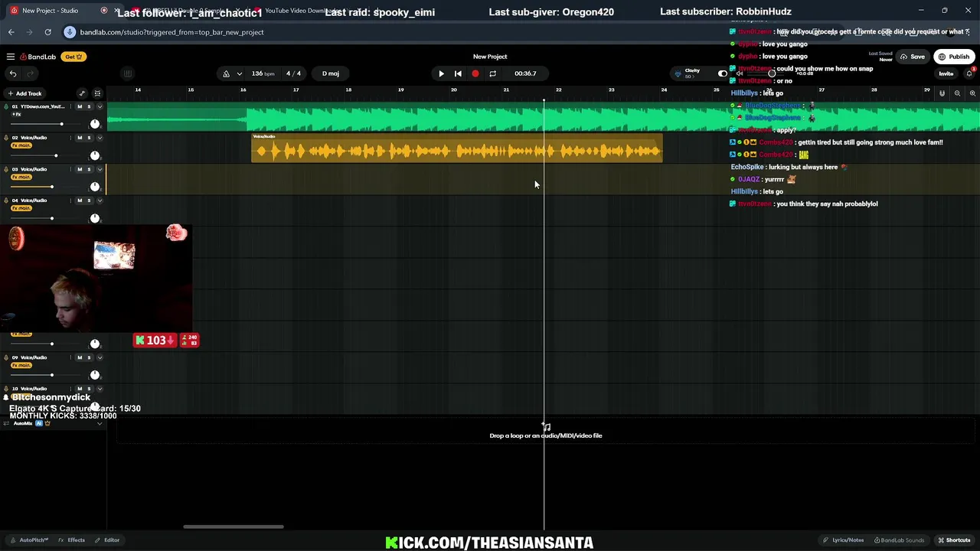980x551 pixels.
Task: Open the notifications bell
Action: click(x=969, y=73)
